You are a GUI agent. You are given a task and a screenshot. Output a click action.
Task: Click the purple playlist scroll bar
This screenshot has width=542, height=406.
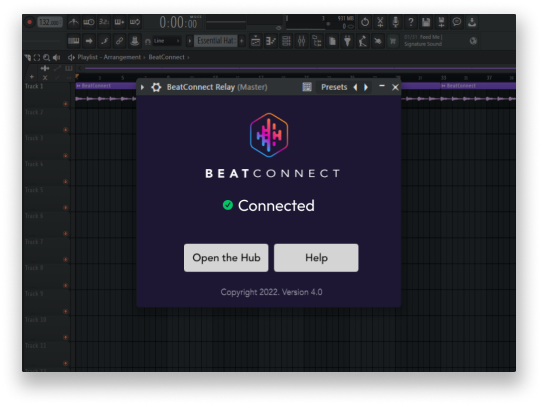click(300, 68)
